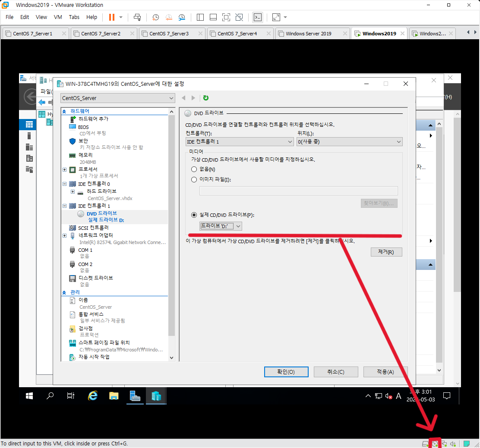480x448 pixels.
Task: Enter full screen mode from toolbar
Action: click(226, 17)
